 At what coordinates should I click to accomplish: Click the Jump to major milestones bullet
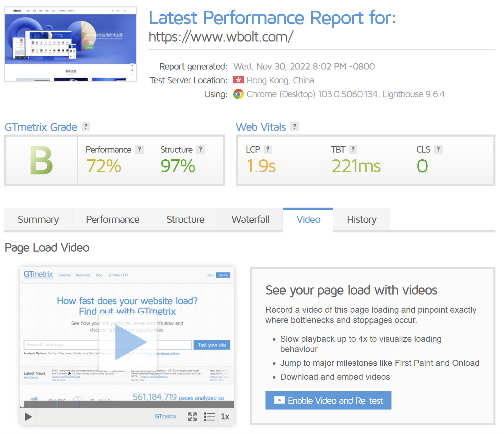click(380, 363)
